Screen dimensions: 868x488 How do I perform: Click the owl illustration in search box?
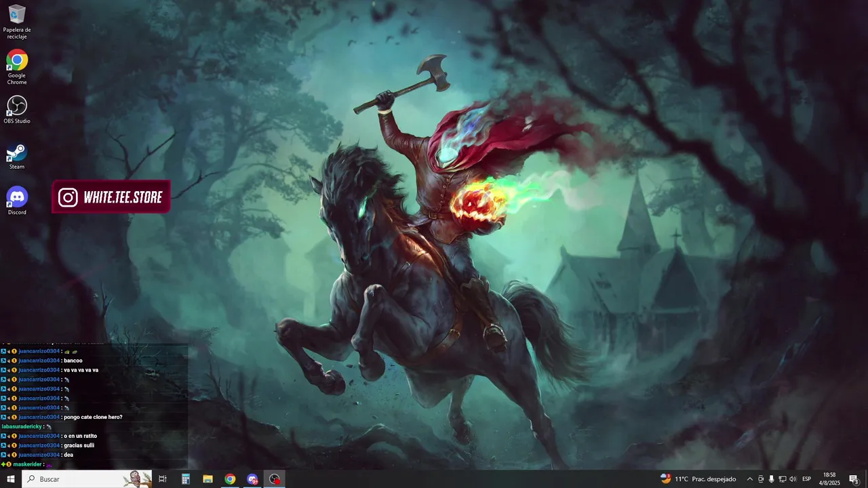coord(136,479)
